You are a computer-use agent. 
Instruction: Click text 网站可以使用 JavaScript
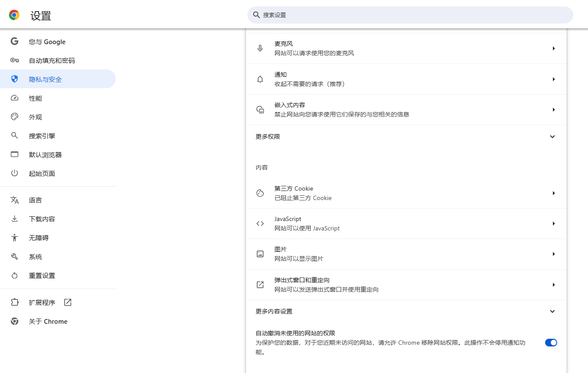click(x=307, y=228)
